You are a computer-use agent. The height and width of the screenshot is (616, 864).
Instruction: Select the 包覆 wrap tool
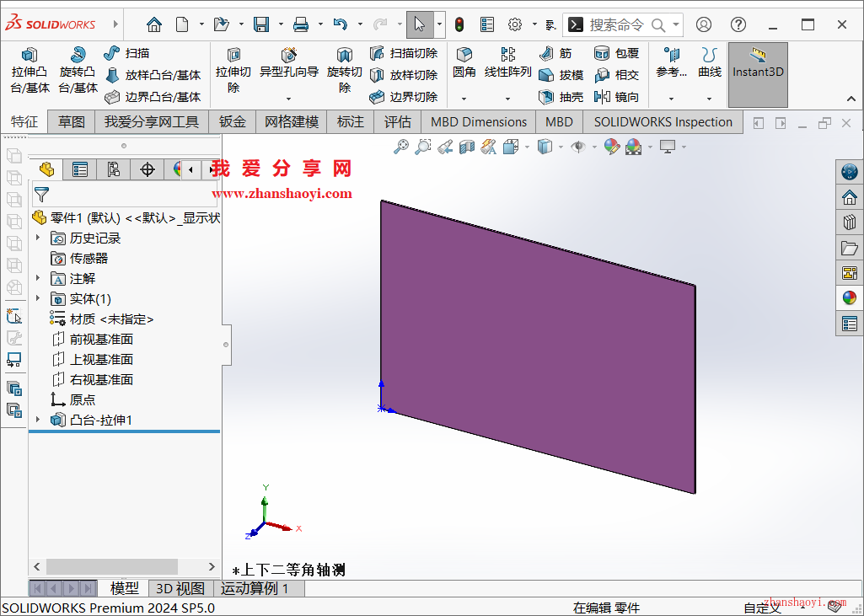tap(616, 53)
